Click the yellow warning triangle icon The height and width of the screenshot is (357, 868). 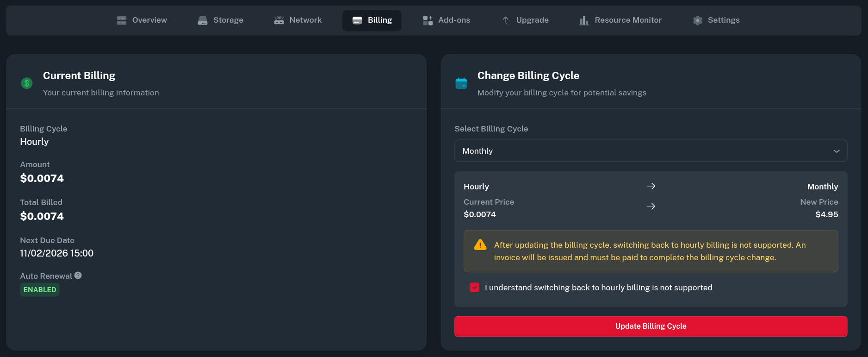pyautogui.click(x=480, y=245)
